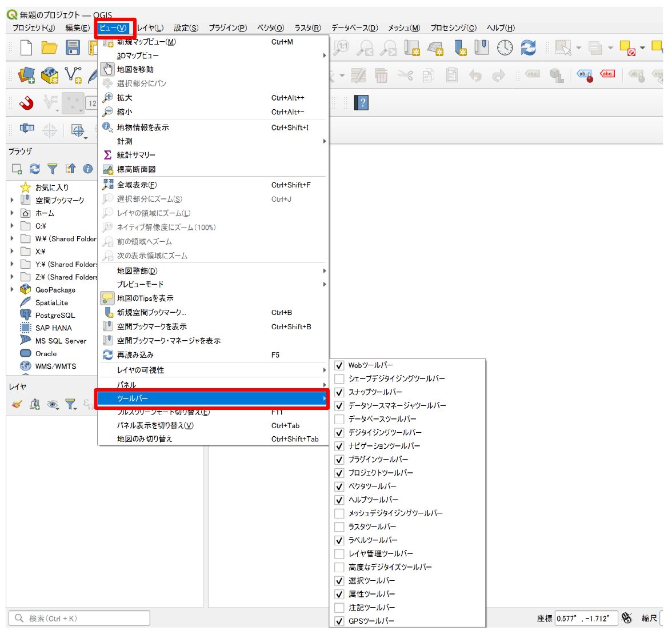The image size is (672, 630).
Task: Click the refresh map arrows icon
Action: tap(528, 47)
